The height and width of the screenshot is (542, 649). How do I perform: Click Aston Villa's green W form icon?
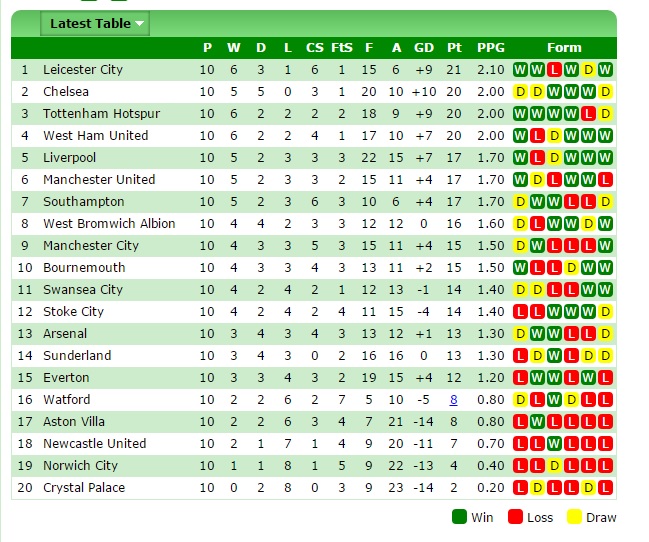tap(537, 422)
